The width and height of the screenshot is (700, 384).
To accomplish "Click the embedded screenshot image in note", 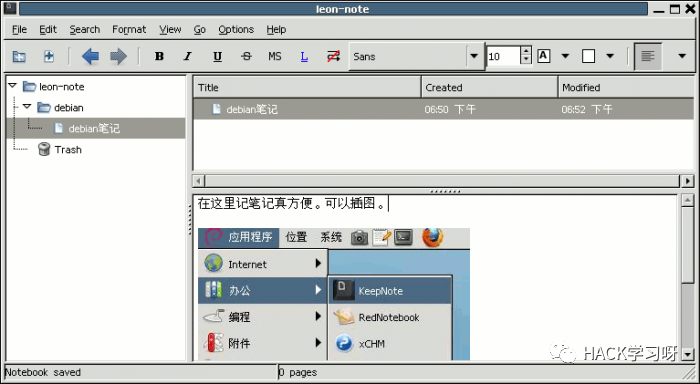I will click(334, 294).
